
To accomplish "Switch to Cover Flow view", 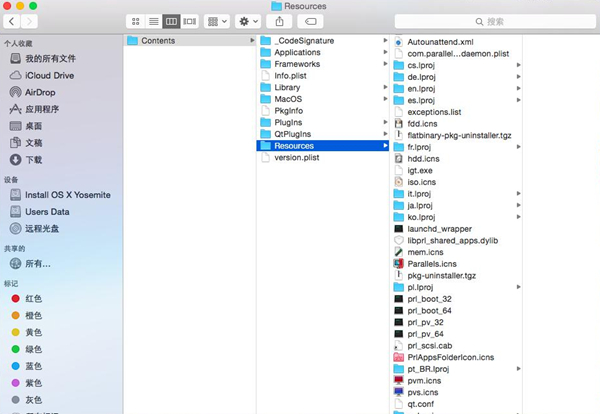I will (189, 21).
